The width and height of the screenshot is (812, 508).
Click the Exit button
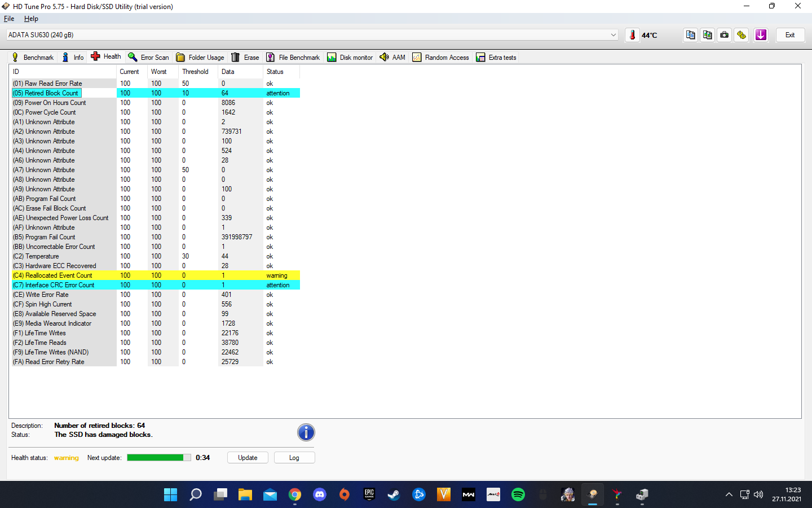point(790,35)
